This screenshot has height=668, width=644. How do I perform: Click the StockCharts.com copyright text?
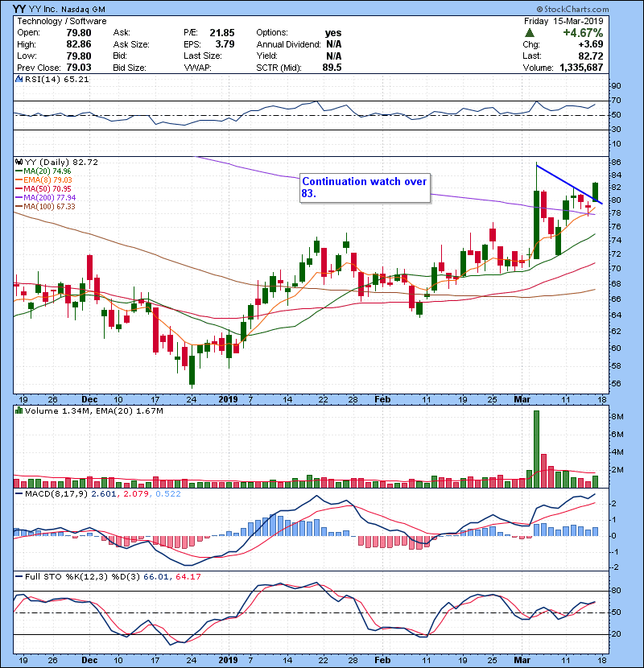click(572, 9)
